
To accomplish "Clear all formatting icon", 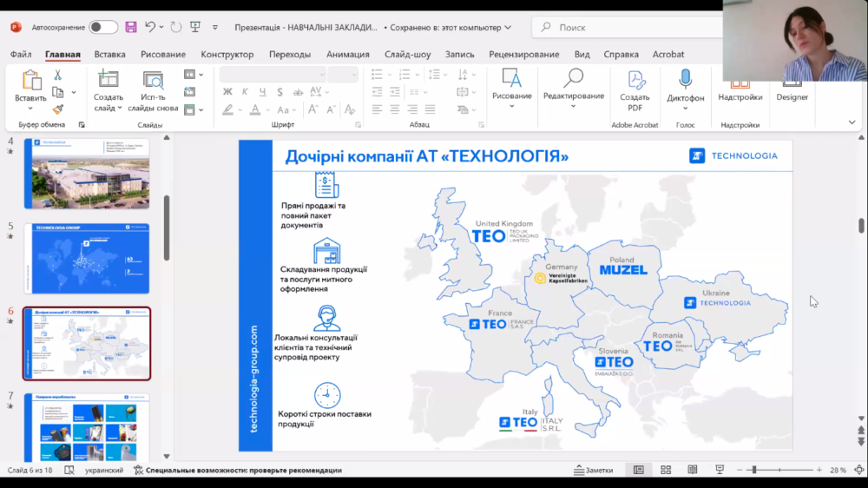I will point(349,109).
